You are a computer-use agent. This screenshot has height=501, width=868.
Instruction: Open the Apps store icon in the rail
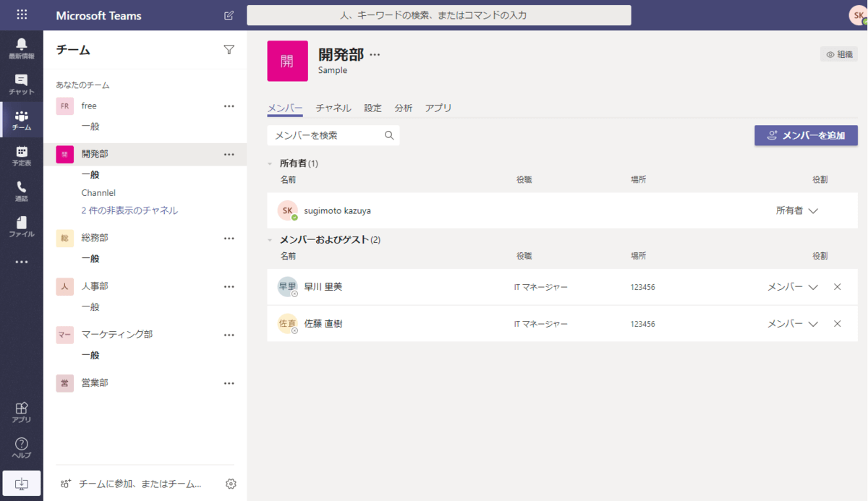click(22, 412)
